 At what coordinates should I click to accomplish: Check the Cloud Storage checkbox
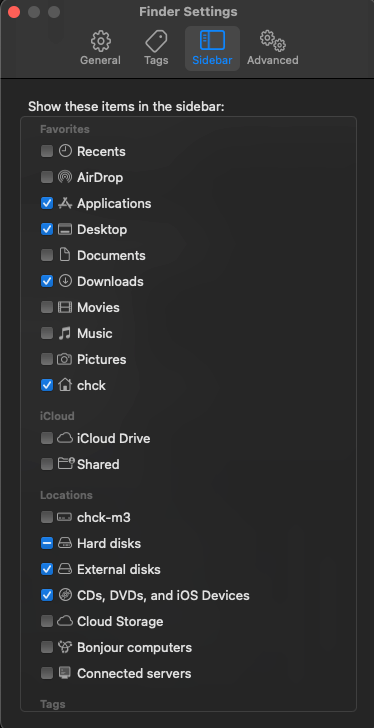pos(47,621)
